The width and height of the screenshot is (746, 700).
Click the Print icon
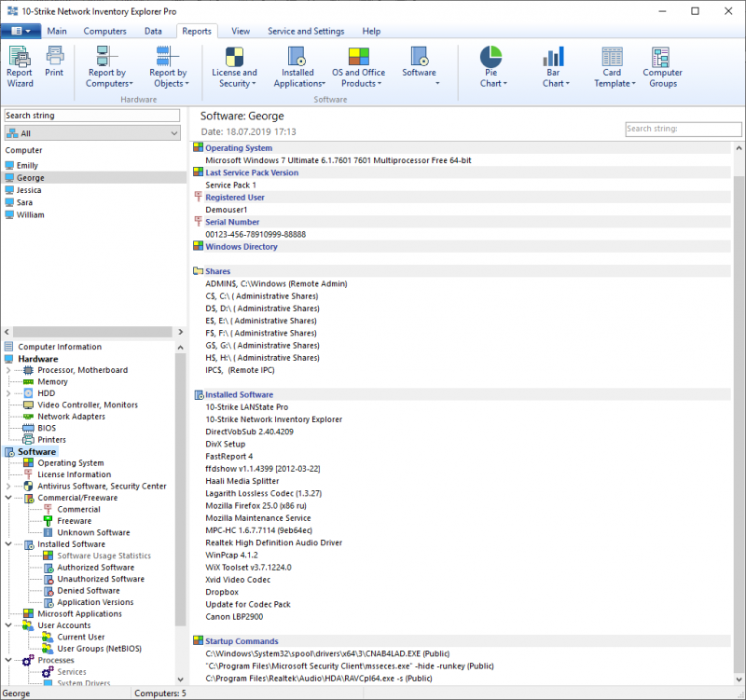tap(54, 62)
